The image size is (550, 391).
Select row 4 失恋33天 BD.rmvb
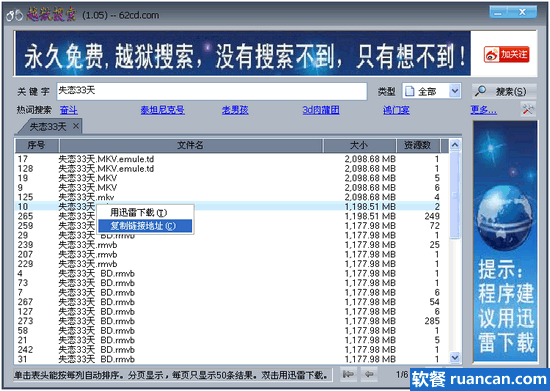pyautogui.click(x=232, y=273)
